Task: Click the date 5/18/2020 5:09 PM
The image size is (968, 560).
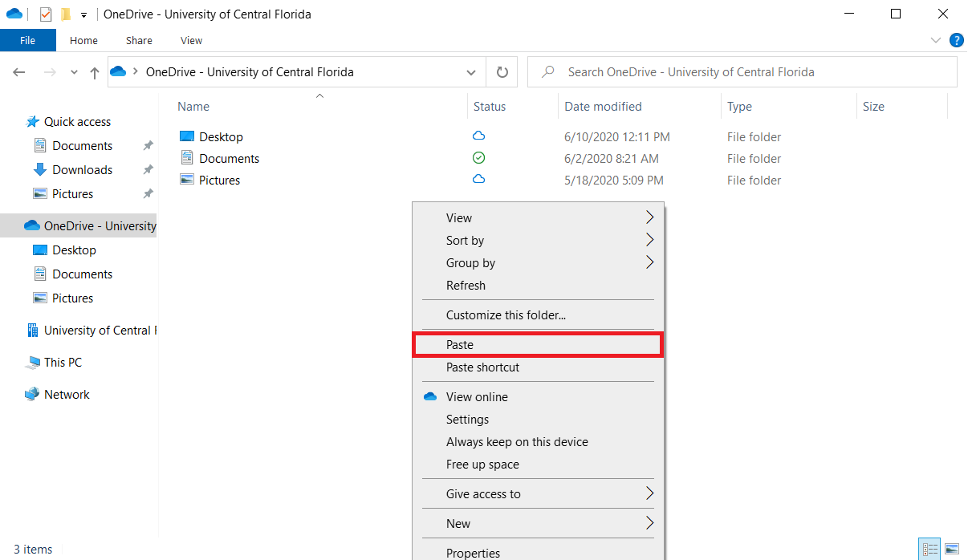Action: [614, 181]
